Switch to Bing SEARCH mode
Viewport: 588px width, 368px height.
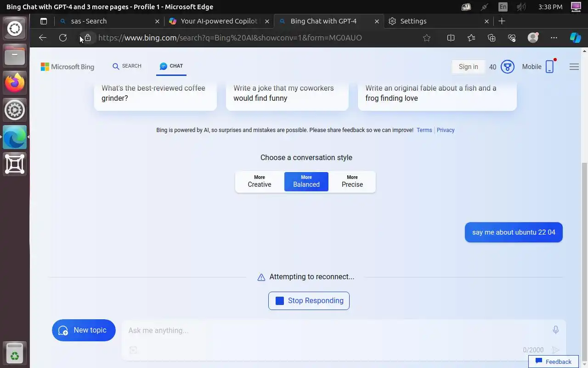pyautogui.click(x=127, y=66)
